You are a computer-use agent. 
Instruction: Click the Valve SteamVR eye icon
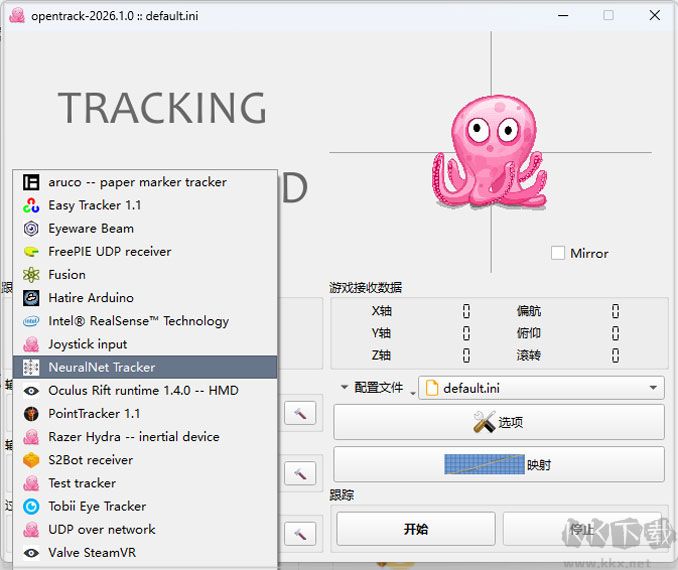point(31,553)
